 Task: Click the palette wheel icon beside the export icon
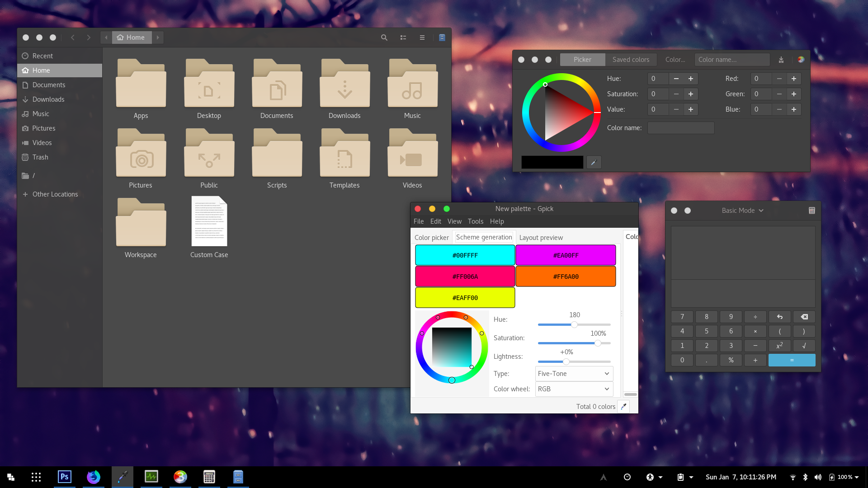coord(801,59)
